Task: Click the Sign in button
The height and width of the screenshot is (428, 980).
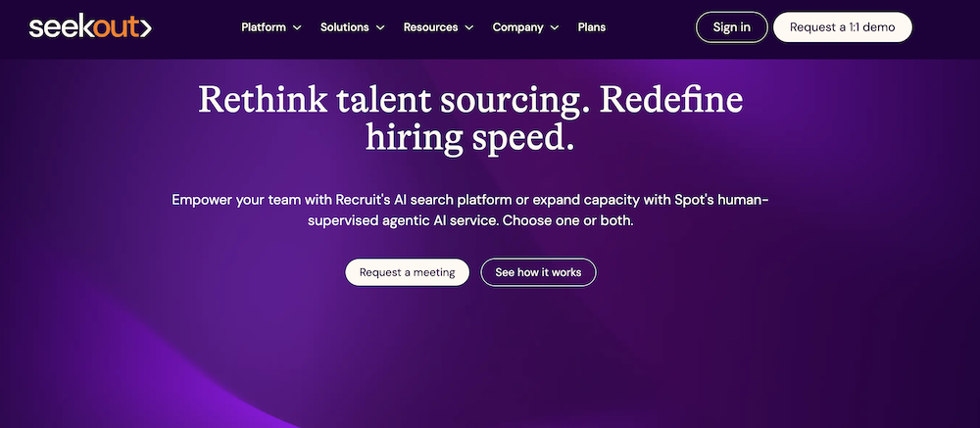Action: (732, 27)
